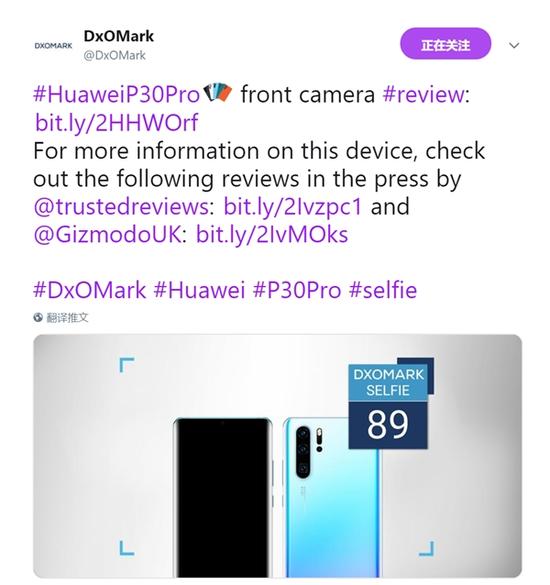Open the bit.ly/2Ivzpc1 link
The image size is (550, 585).
point(293,207)
